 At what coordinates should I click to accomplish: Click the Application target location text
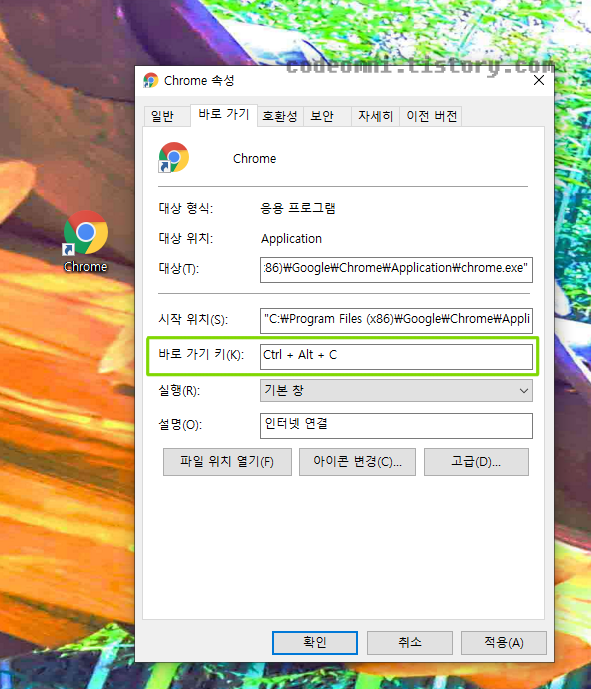[x=291, y=239]
